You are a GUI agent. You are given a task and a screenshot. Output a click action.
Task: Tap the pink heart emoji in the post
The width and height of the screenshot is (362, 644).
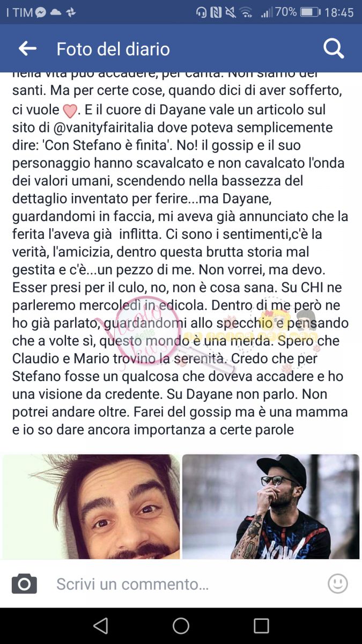tap(70, 111)
